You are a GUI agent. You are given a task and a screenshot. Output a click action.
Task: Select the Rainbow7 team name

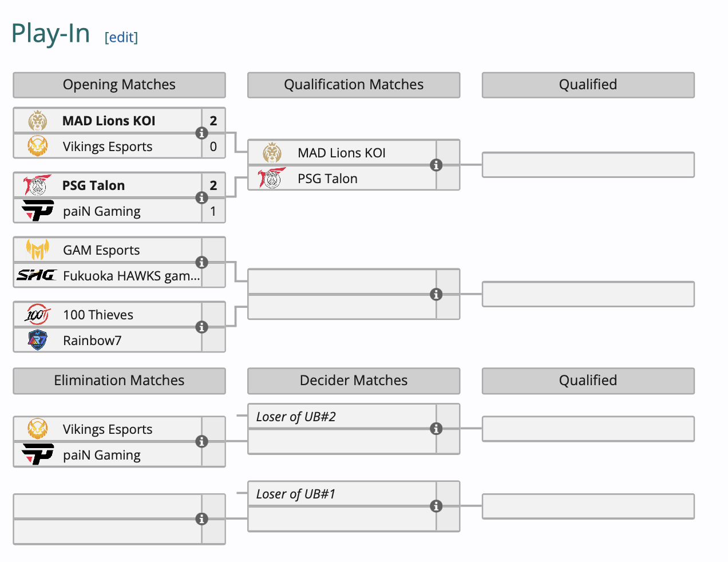click(92, 341)
